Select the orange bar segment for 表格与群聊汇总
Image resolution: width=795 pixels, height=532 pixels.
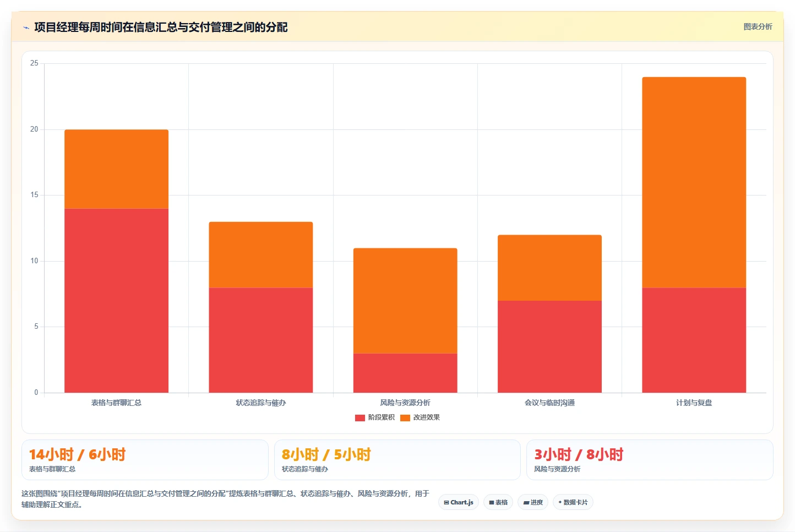116,169
